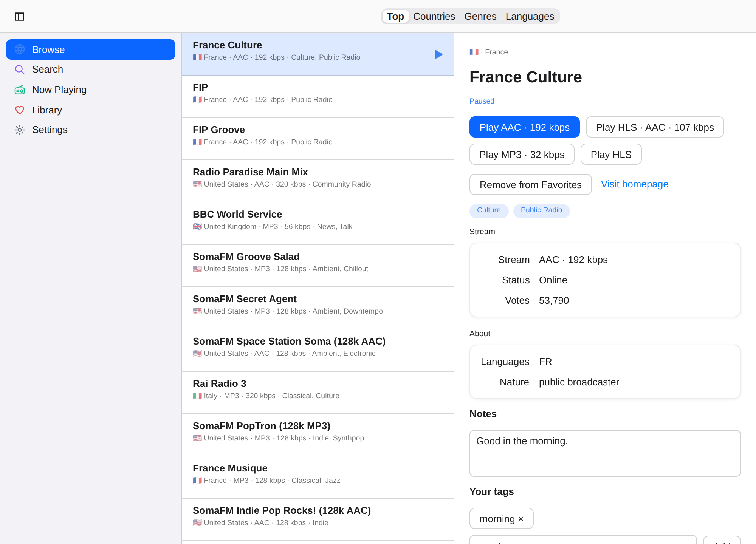This screenshot has width=756, height=544.
Task: Select SomaFM Space Station Soma
Action: [318, 351]
